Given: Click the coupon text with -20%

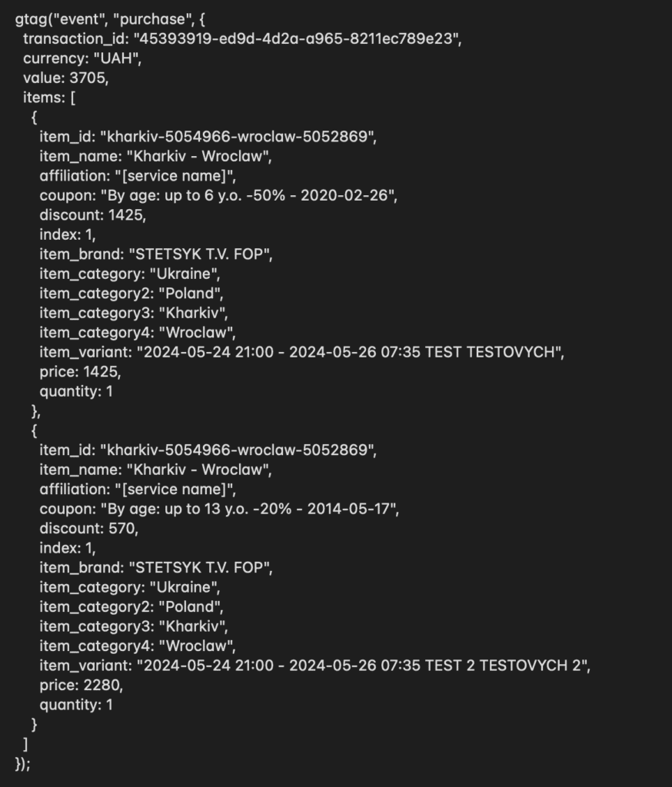Looking at the screenshot, I should pos(248,509).
